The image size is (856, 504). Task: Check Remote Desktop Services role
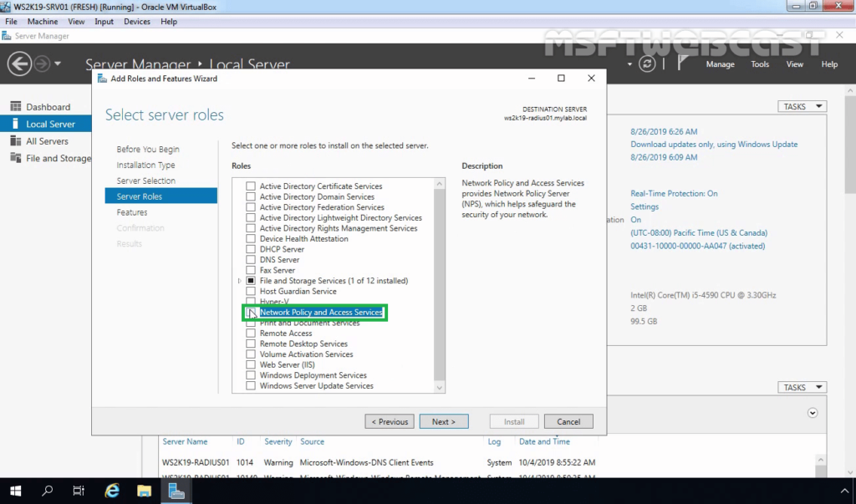click(x=251, y=344)
